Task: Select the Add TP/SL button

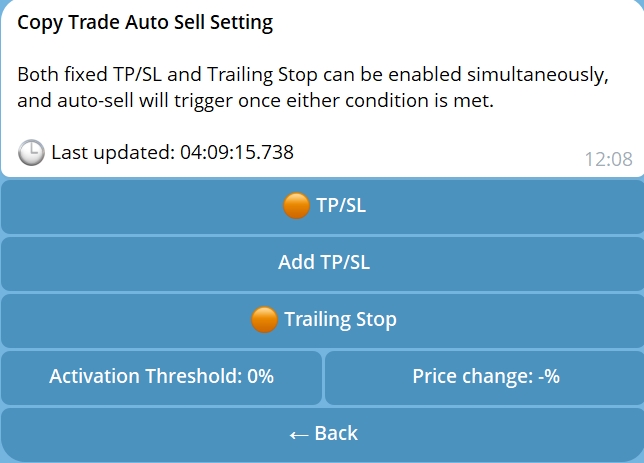Action: point(322,264)
